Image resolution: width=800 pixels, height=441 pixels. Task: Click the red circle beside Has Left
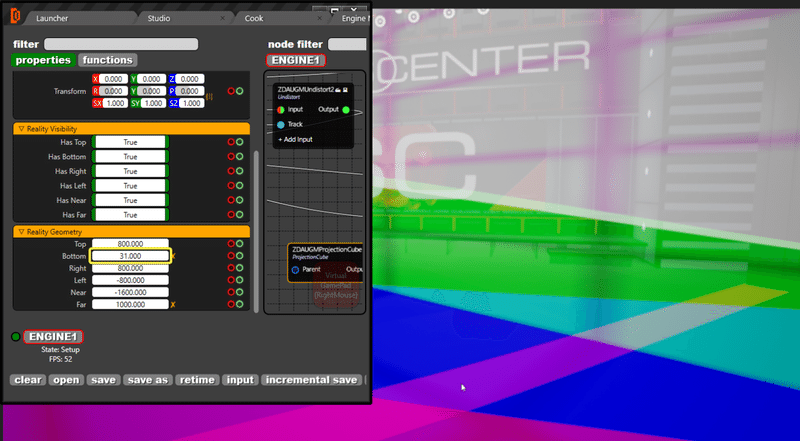click(x=231, y=185)
